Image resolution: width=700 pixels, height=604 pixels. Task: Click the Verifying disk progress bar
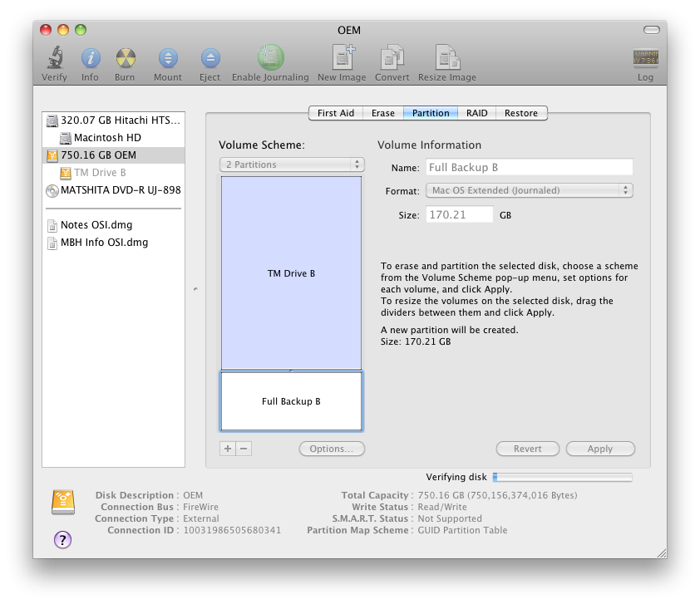(563, 478)
